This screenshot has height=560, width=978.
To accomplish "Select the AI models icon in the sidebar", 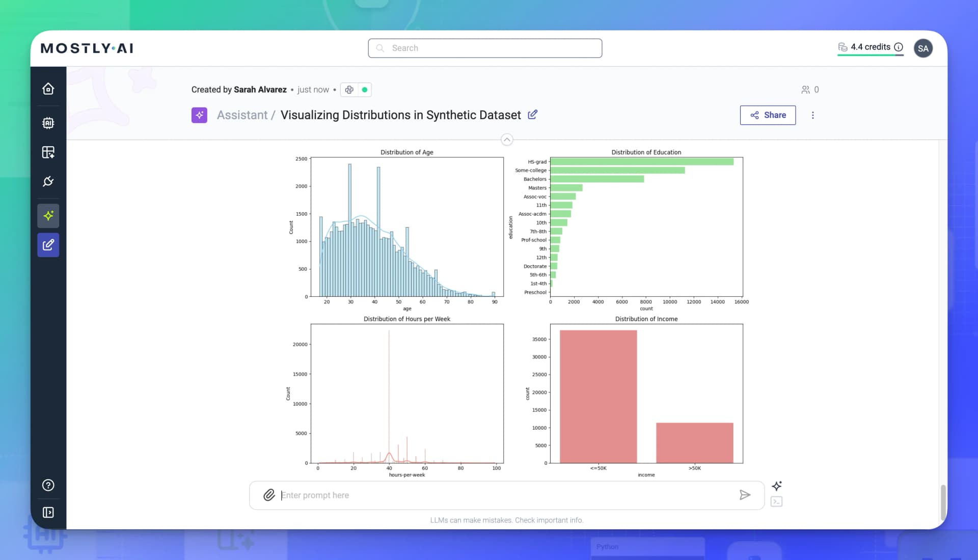I will 48,123.
